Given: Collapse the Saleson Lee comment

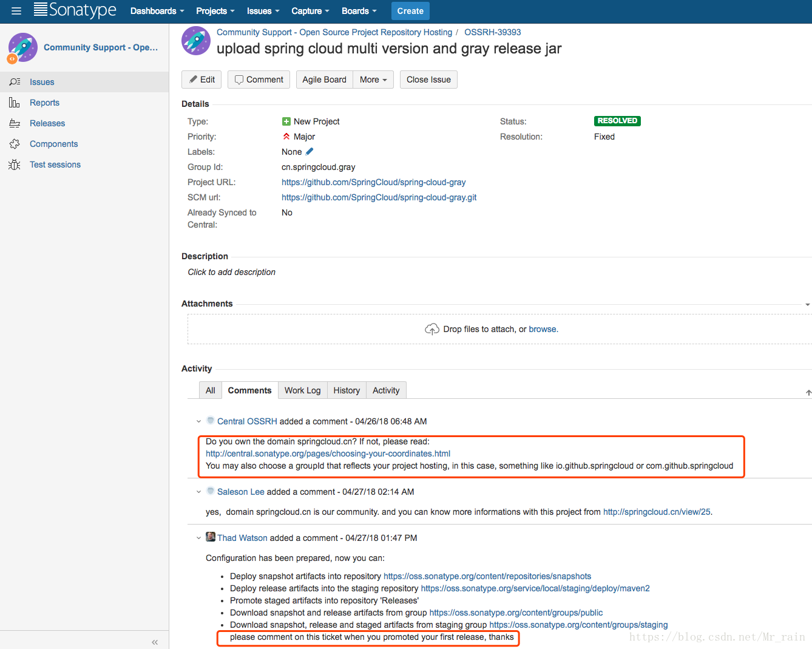Looking at the screenshot, I should pos(198,492).
